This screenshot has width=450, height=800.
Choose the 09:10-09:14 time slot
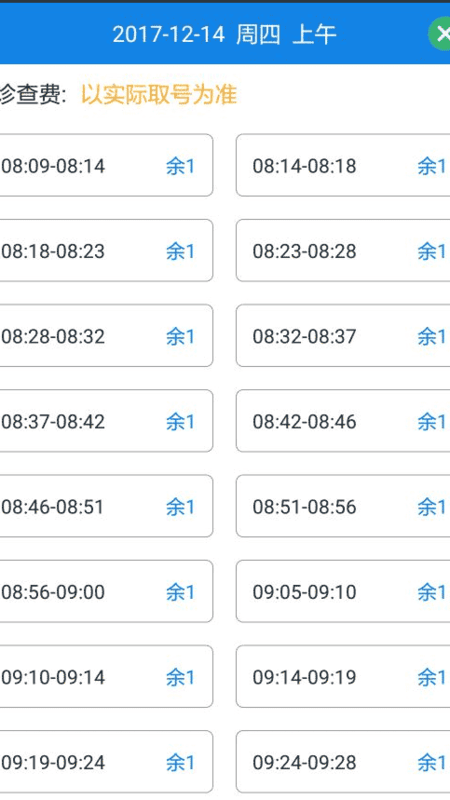click(106, 677)
